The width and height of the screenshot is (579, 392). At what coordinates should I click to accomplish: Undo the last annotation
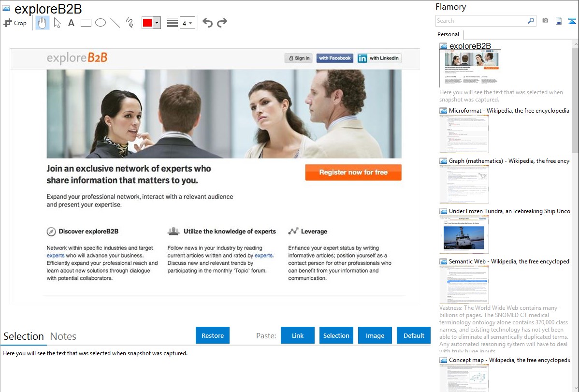[207, 23]
